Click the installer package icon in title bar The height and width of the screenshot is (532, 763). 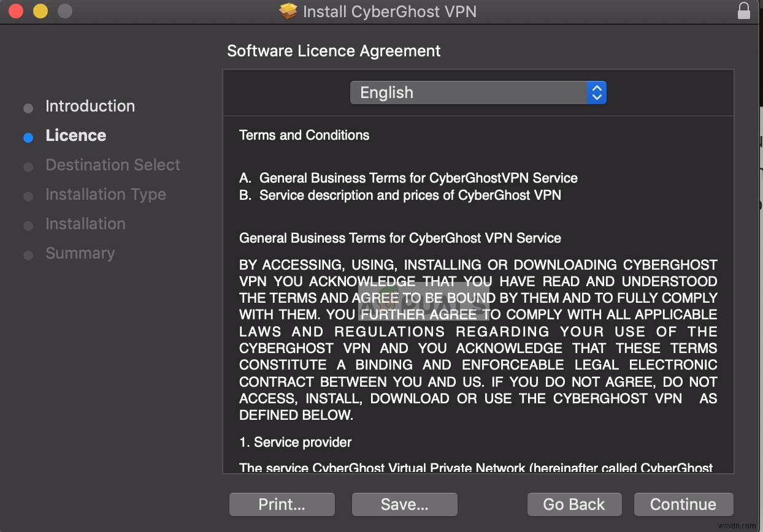pos(288,10)
